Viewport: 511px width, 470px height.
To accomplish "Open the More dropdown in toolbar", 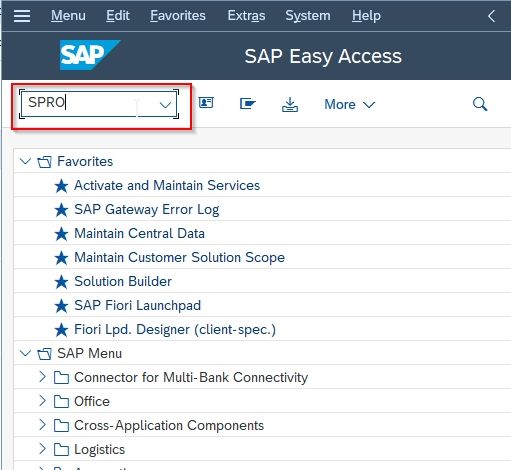I will click(x=349, y=105).
